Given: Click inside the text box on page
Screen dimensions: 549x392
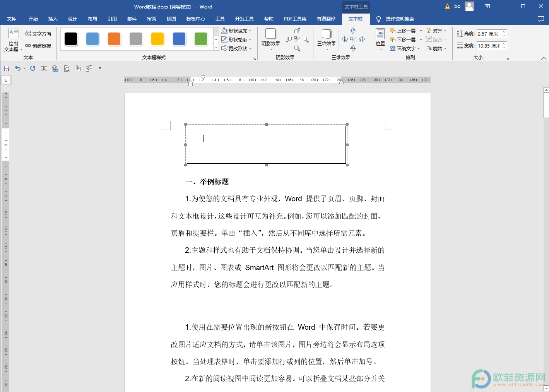Looking at the screenshot, I should point(266,145).
